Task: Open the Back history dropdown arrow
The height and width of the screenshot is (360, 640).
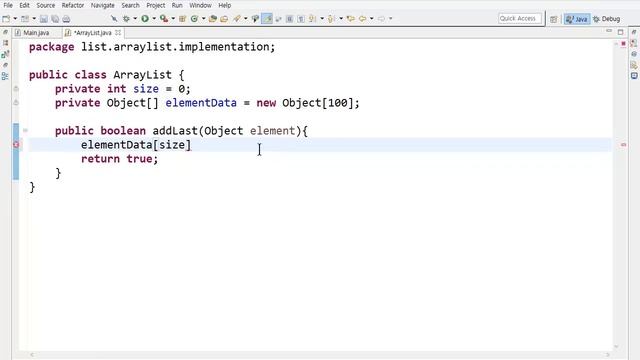Action: [371, 19]
